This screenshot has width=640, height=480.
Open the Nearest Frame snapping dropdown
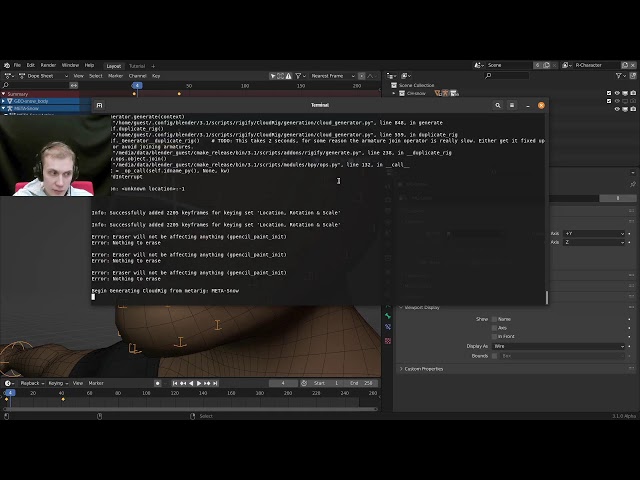tap(333, 76)
